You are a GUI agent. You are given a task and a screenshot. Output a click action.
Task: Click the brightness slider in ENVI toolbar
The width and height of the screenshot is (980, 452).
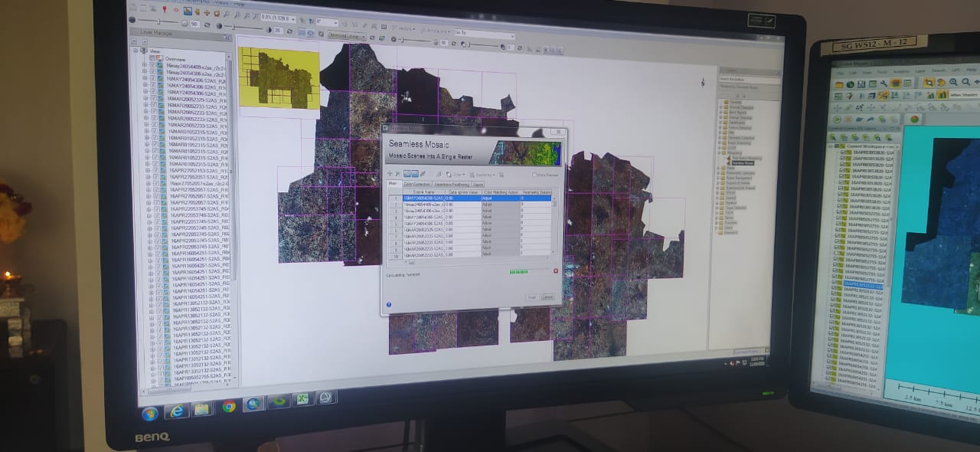[x=158, y=21]
